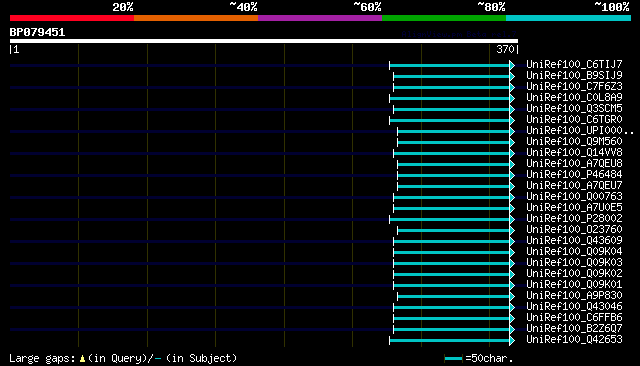Image resolution: width=640 pixels, height=366 pixels.
Task: Click the red 20% identity color bar
Action: [x=72, y=18]
